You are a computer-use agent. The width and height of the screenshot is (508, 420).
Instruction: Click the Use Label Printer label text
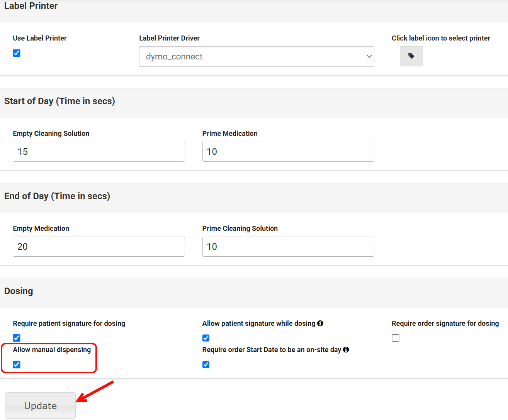point(40,38)
